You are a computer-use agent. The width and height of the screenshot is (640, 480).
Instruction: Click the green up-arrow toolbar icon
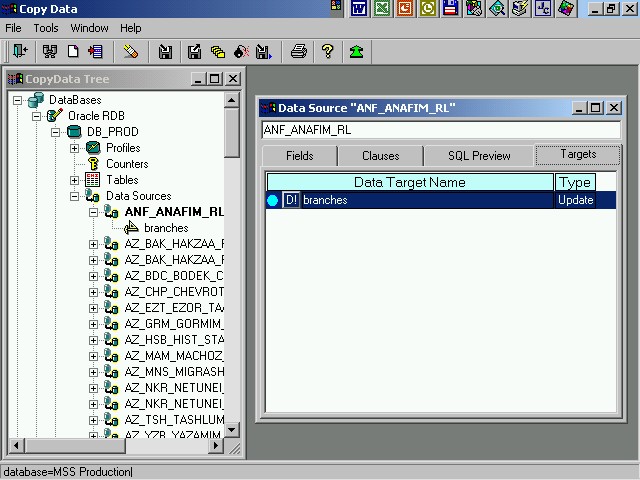356,51
